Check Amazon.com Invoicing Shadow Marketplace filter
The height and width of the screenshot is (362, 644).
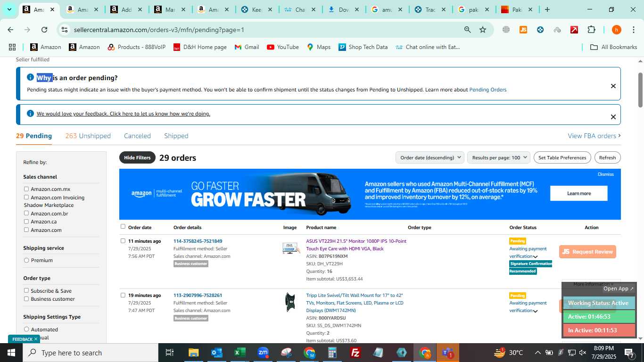[x=26, y=197]
